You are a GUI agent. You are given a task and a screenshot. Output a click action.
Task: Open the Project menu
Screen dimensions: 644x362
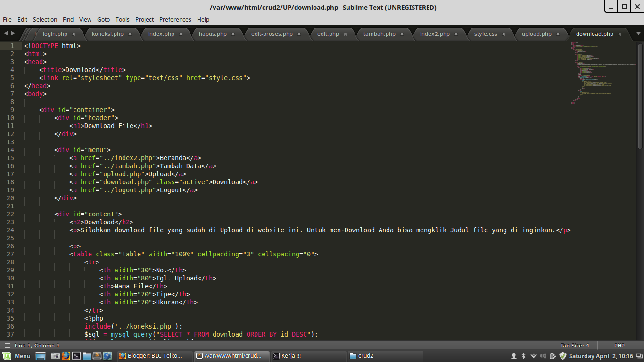pos(144,19)
